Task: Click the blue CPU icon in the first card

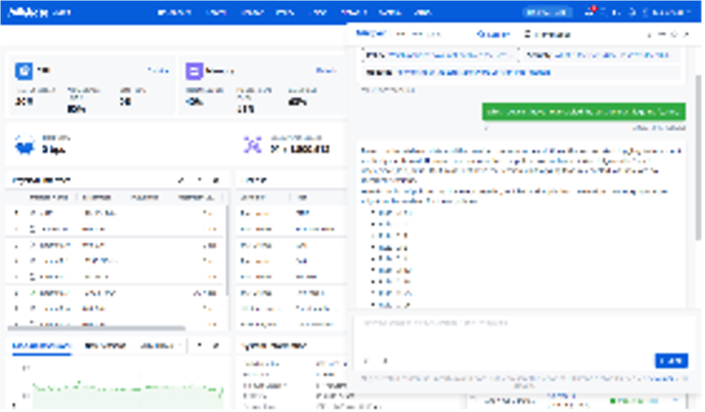Action: (23, 72)
